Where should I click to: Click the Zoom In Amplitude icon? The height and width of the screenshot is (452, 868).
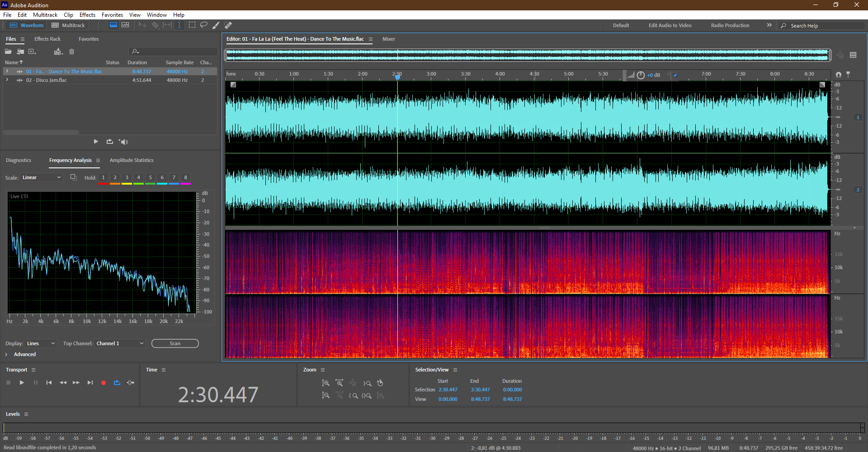tap(325, 383)
